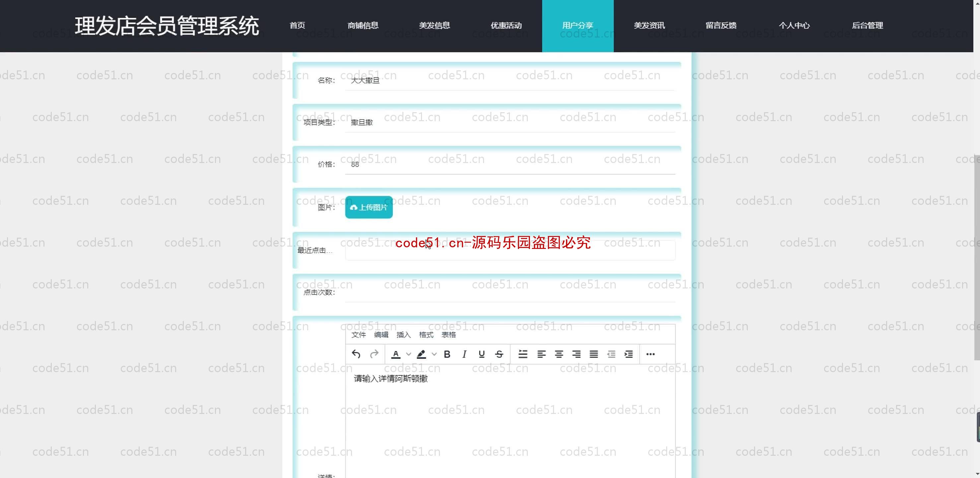Apply text color with the A icon
The image size is (980, 478).
point(396,354)
